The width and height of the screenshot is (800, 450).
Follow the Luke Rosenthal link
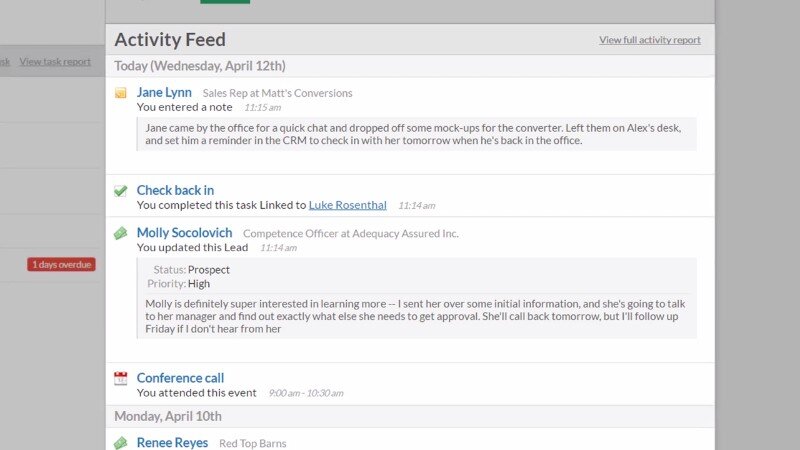(347, 205)
